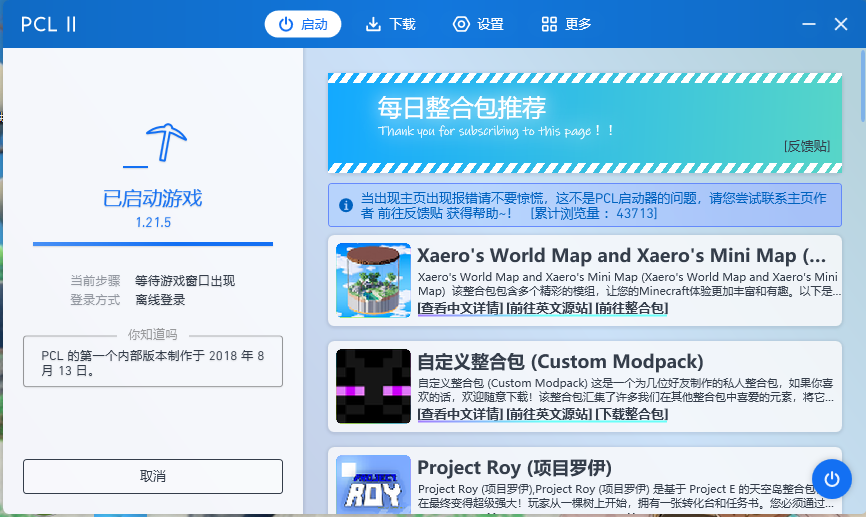This screenshot has height=517, width=866.
Task: Open the 更多 more tab
Action: 566,24
